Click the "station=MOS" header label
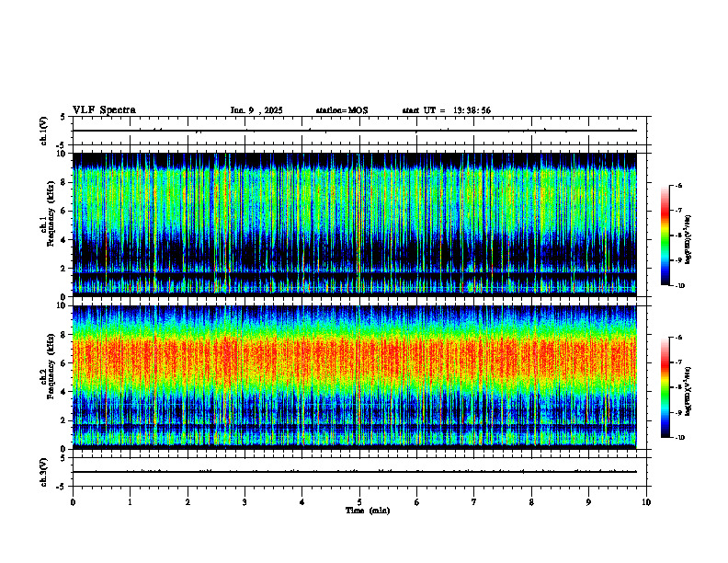 point(342,110)
